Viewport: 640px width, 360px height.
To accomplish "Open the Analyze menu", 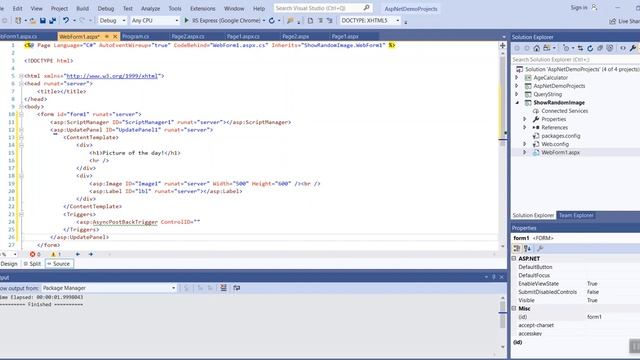I will [x=150, y=8].
